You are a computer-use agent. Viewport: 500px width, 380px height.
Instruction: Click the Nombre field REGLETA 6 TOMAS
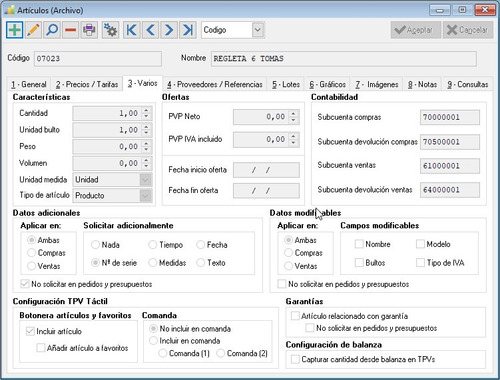344,59
